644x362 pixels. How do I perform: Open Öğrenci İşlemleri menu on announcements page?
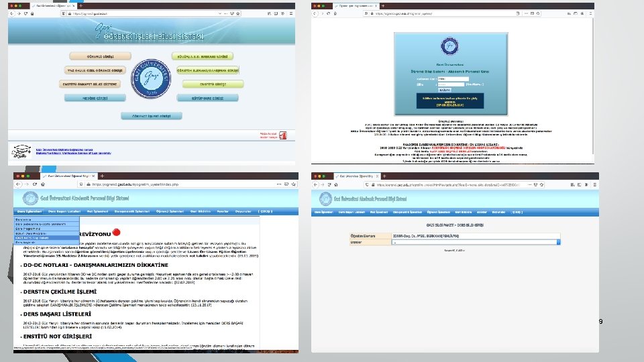[x=170, y=211]
